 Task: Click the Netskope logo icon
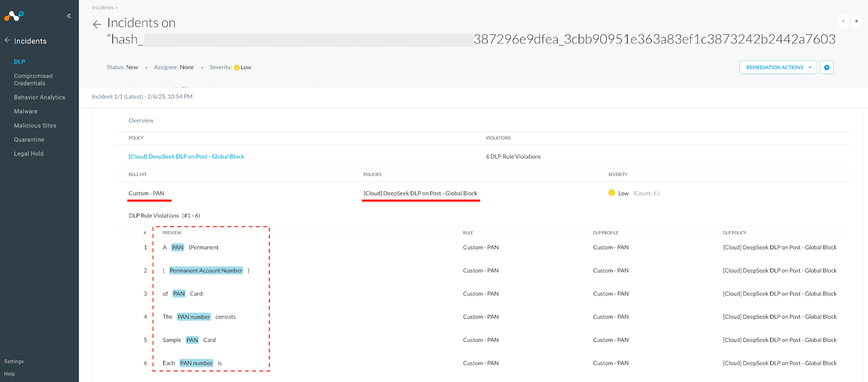[x=14, y=16]
